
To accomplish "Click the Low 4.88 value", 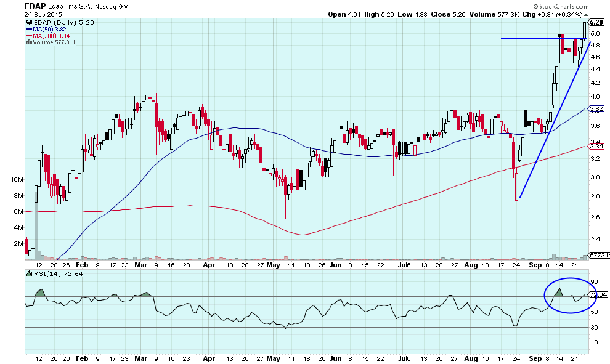I will (412, 14).
